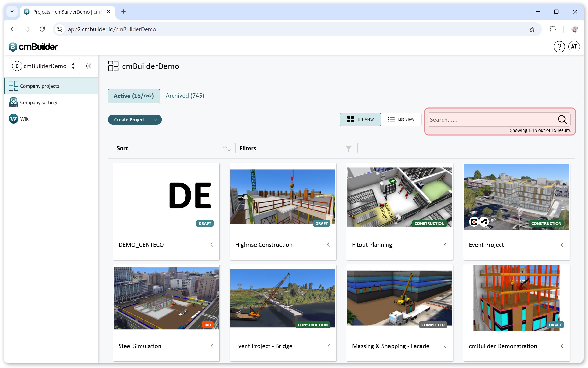Click the DRAFT badge on Highrise Construction
Image resolution: width=588 pixels, height=368 pixels.
[321, 223]
